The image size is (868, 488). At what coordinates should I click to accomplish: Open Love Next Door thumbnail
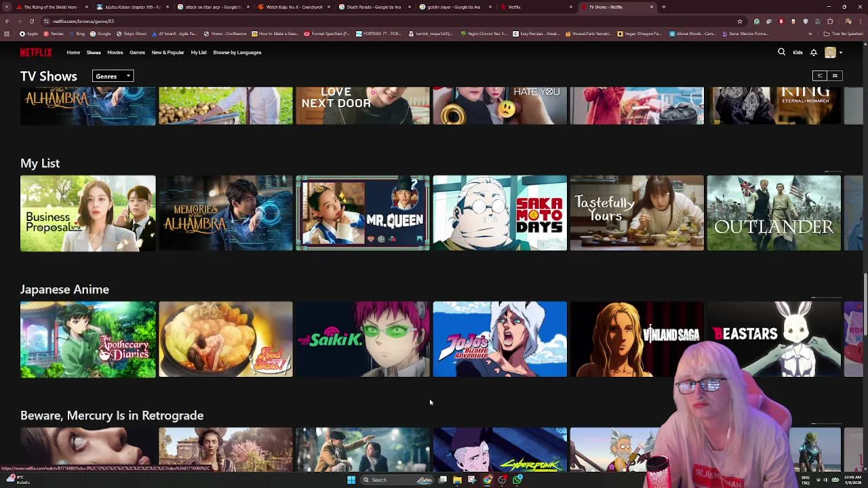(x=363, y=106)
